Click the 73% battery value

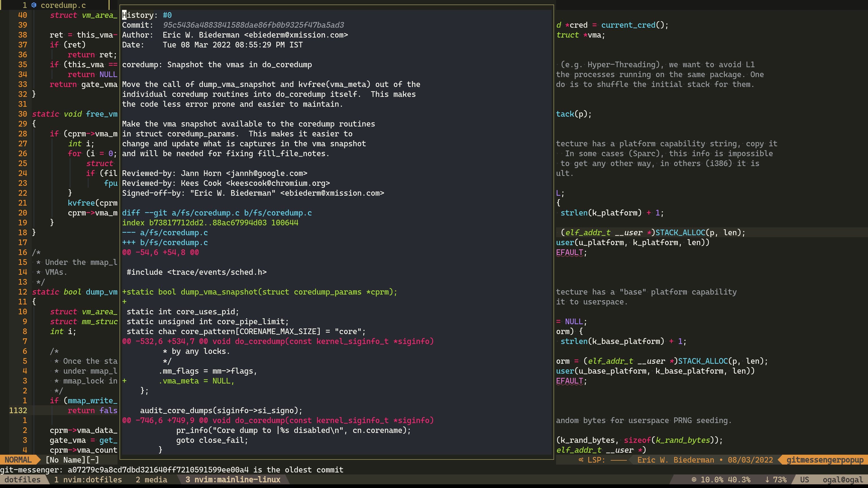pos(780,480)
